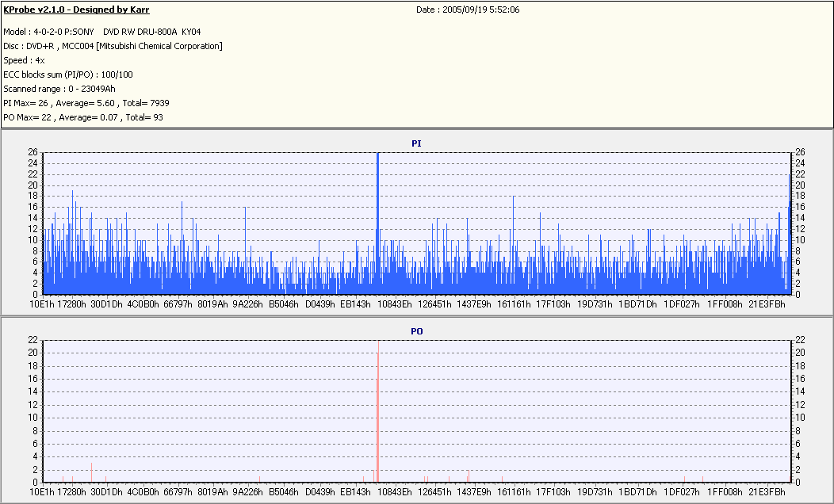Click '10843Eh' label under the PI chart
Image resolution: width=834 pixels, height=504 pixels.
point(395,304)
